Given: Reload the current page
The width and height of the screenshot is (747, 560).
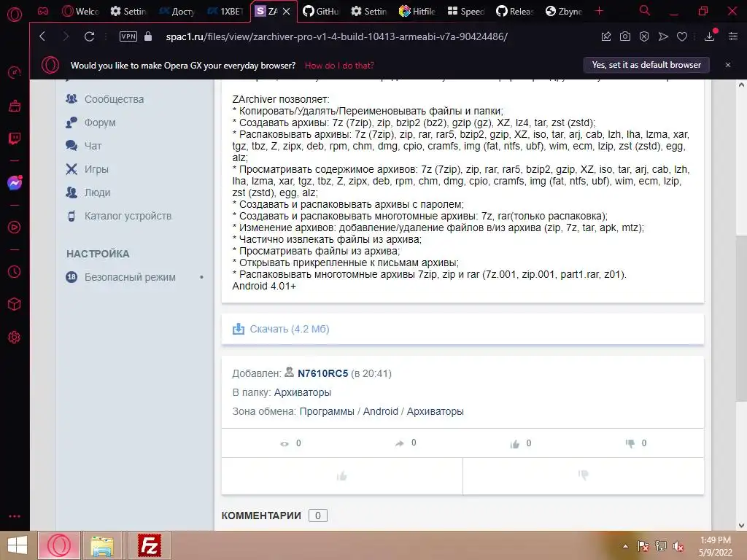Looking at the screenshot, I should [x=89, y=36].
